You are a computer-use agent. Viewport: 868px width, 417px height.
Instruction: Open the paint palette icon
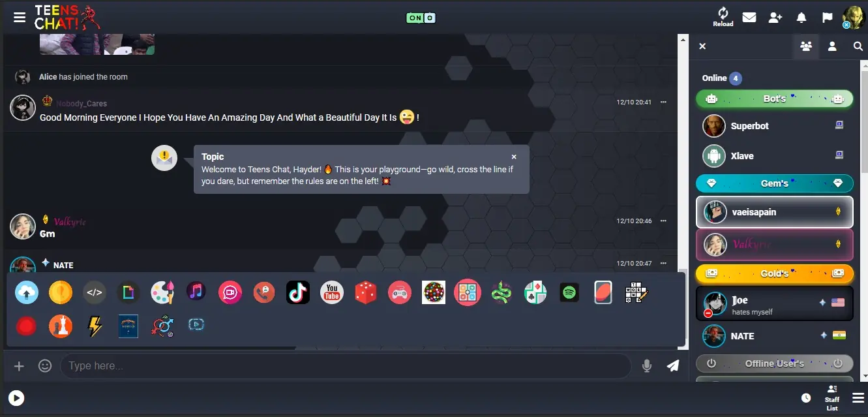point(162,293)
